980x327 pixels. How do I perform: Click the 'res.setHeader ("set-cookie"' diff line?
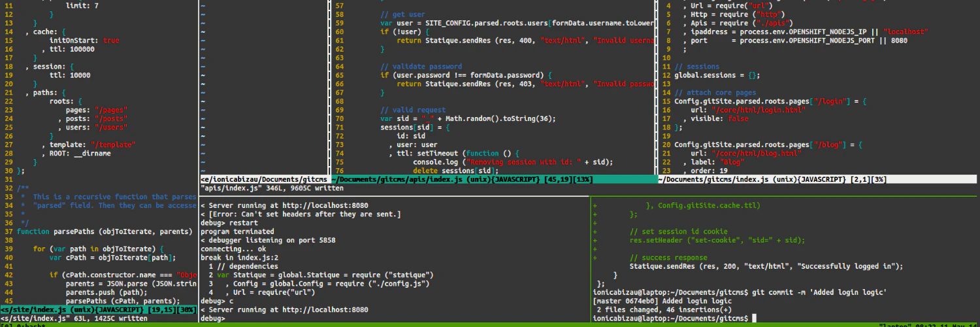click(717, 241)
